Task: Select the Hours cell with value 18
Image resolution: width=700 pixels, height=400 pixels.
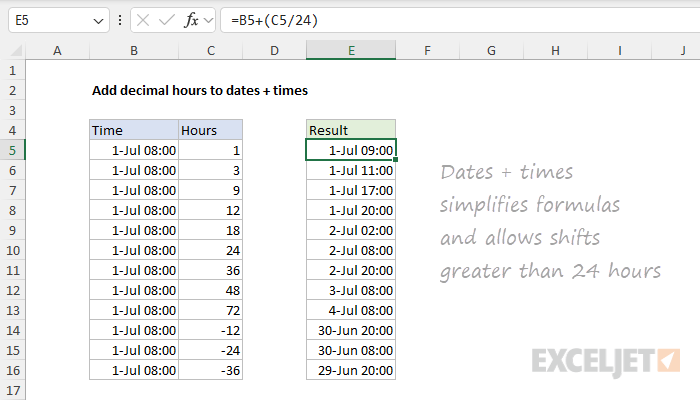Action: pos(211,230)
